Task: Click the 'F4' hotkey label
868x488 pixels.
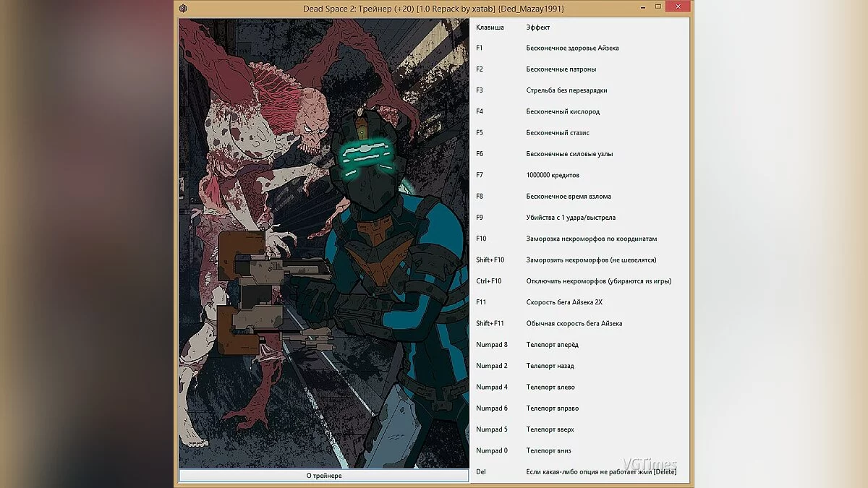Action: tap(480, 112)
